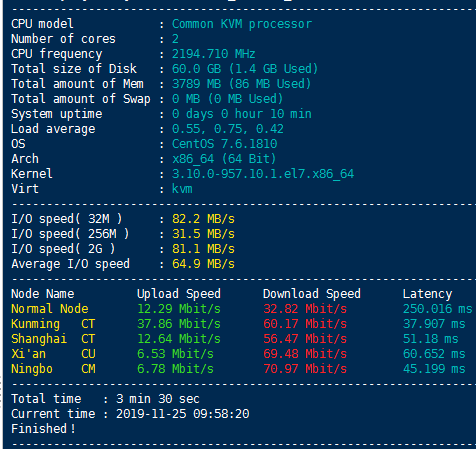This screenshot has height=449, width=476.
Task: Click the Common KVM processor text
Action: 242,24
